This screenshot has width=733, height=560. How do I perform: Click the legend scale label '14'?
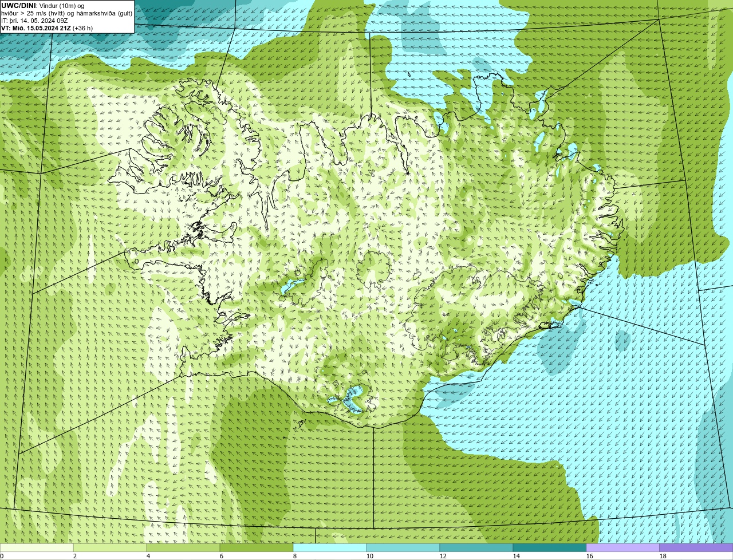517,556
